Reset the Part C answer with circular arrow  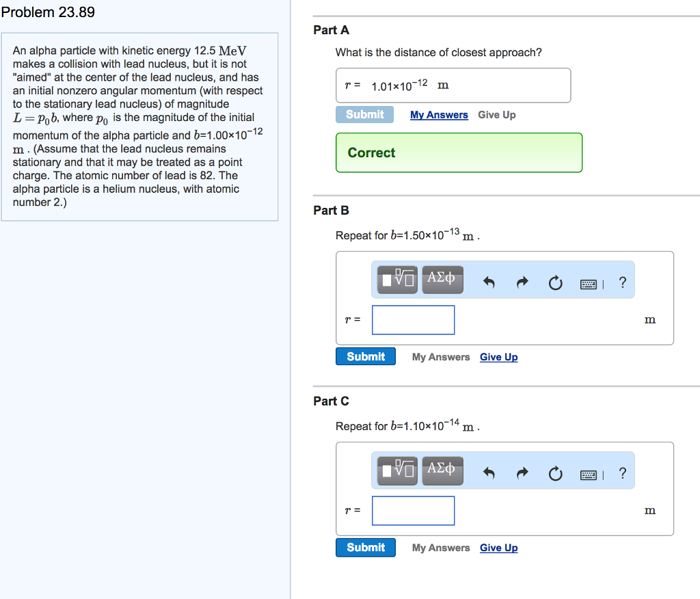coord(555,473)
